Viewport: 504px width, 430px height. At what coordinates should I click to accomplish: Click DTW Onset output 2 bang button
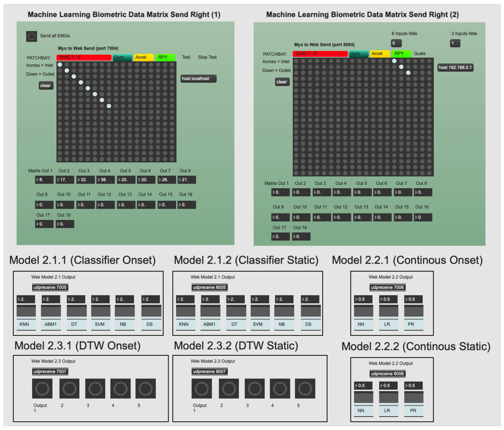click(x=69, y=388)
